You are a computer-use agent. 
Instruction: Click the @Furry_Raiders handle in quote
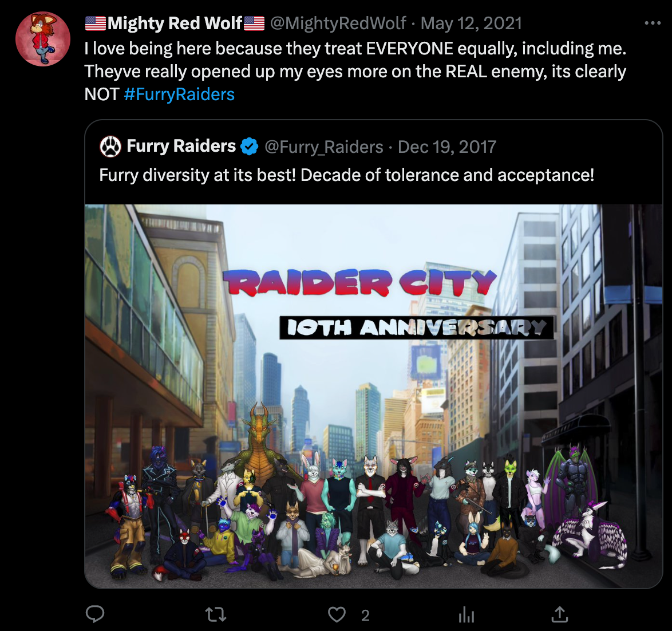point(324,147)
